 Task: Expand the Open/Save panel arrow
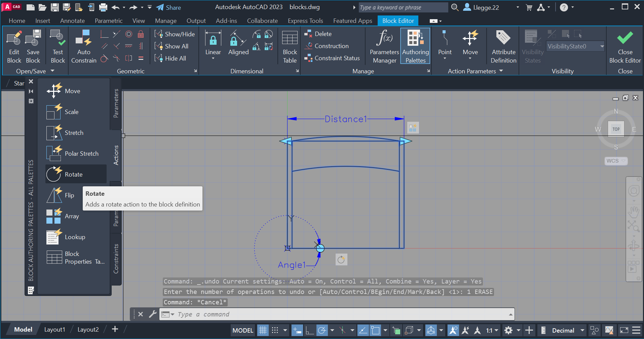click(52, 71)
